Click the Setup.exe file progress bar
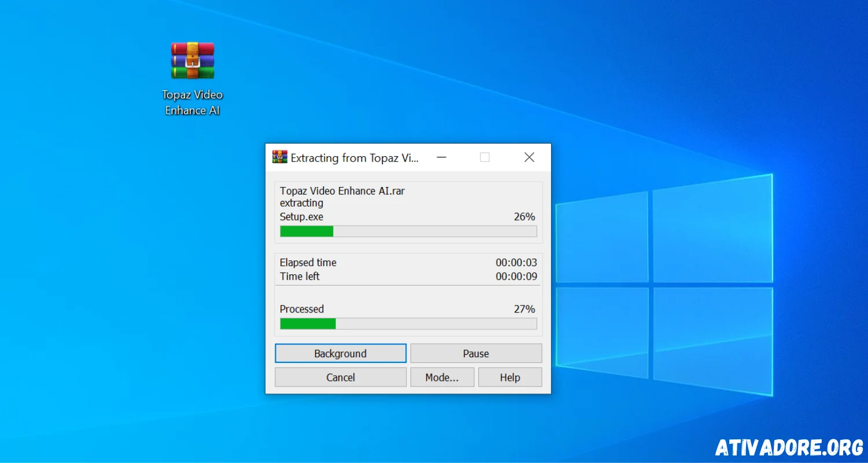 pos(408,231)
